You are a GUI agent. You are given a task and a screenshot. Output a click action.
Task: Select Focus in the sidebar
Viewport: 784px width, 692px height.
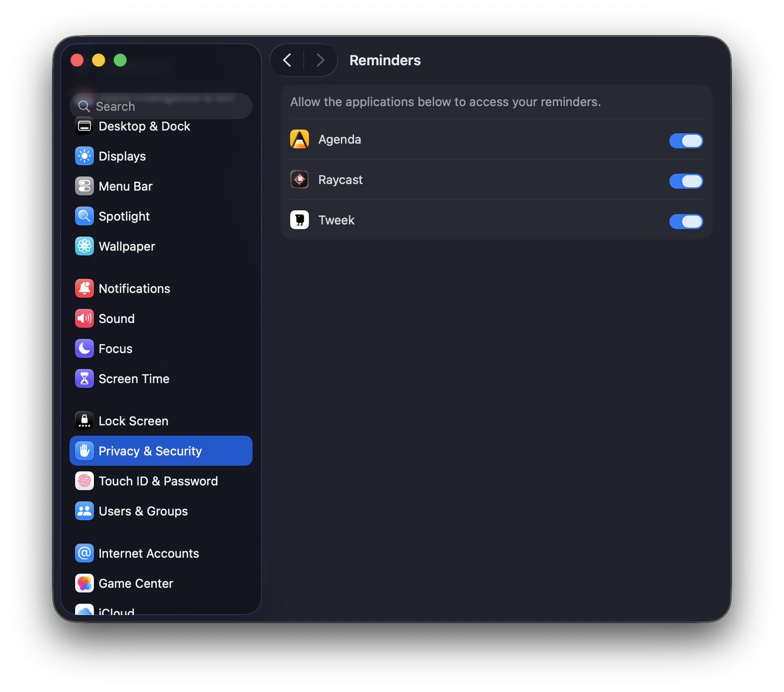161,348
